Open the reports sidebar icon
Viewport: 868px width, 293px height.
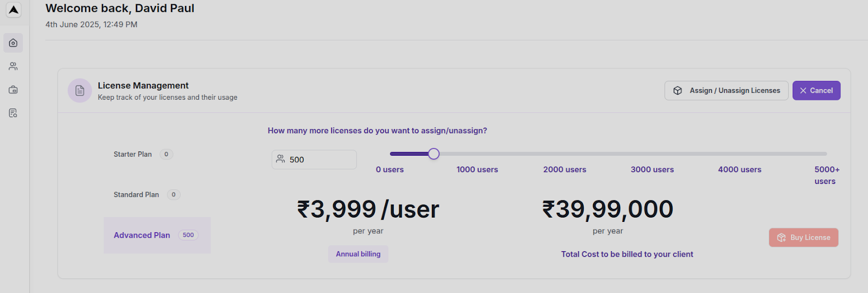13,113
